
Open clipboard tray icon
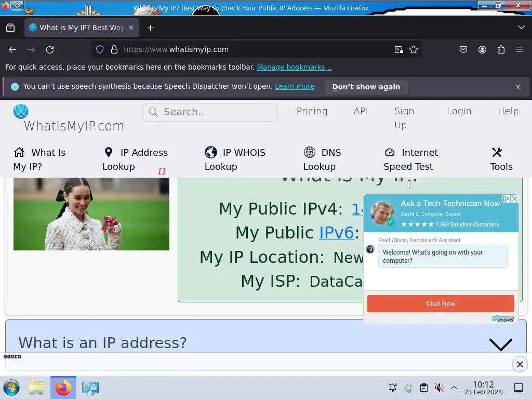point(423,388)
